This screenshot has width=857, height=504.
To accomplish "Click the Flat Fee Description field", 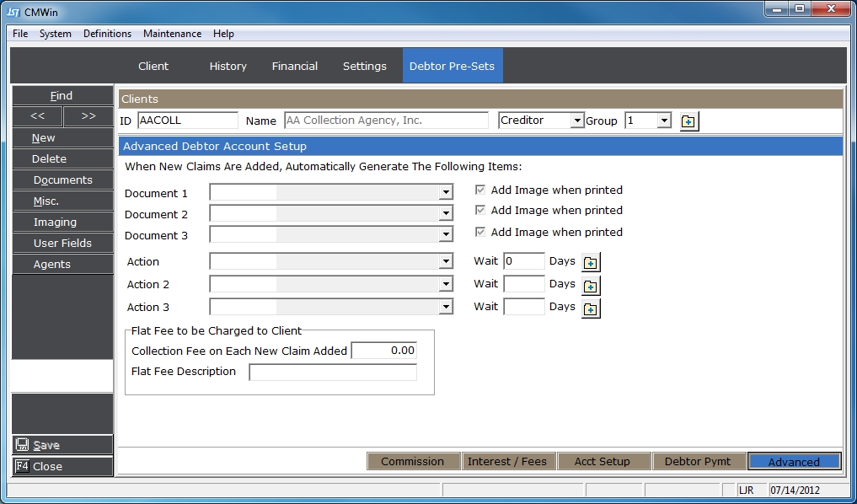I will tap(332, 373).
